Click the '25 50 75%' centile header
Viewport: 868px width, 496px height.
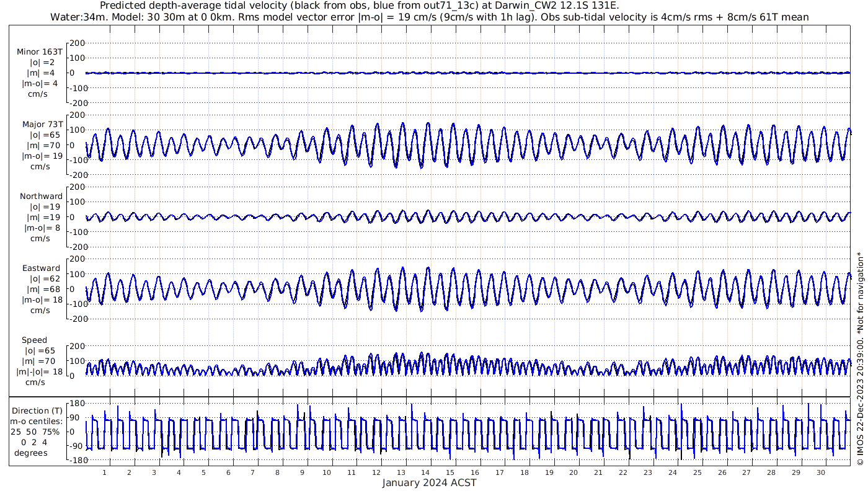pos(35,432)
